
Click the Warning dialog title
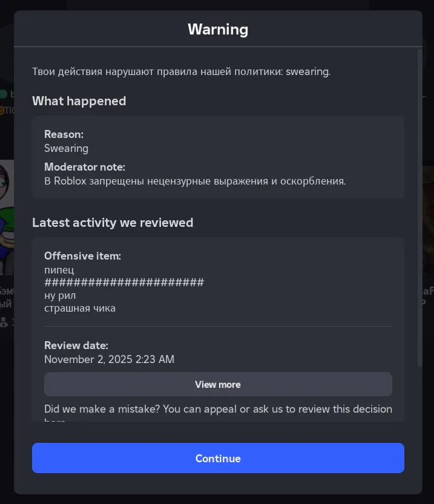click(x=218, y=29)
